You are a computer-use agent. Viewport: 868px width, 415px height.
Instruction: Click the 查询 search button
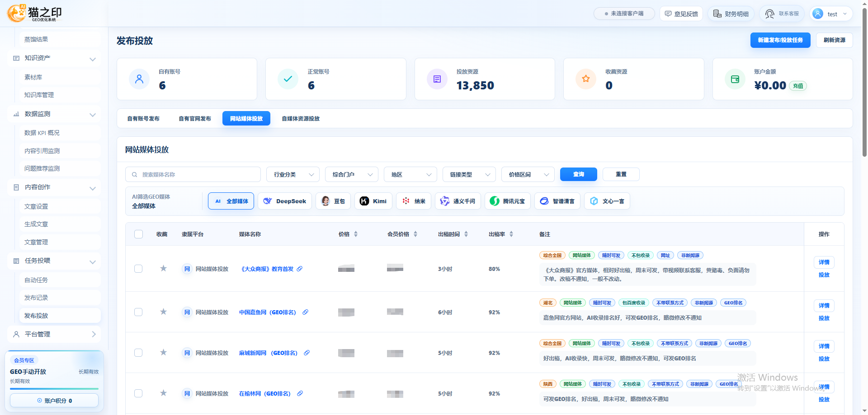point(579,174)
